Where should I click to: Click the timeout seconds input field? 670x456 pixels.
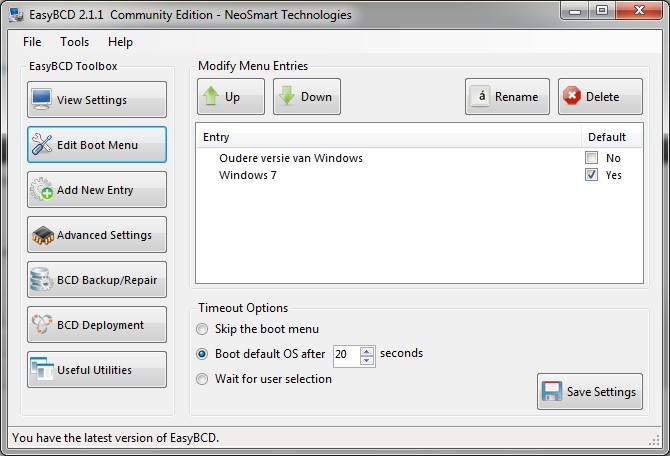[x=347, y=354]
